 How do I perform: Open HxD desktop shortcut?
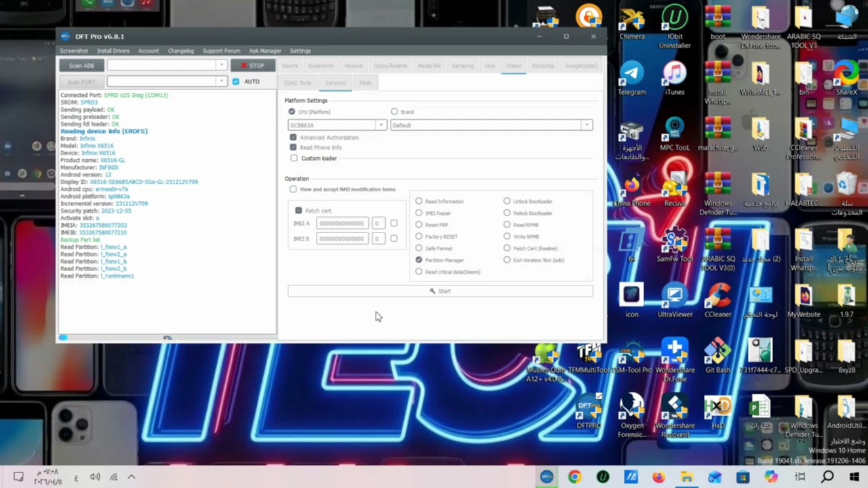[x=717, y=412]
